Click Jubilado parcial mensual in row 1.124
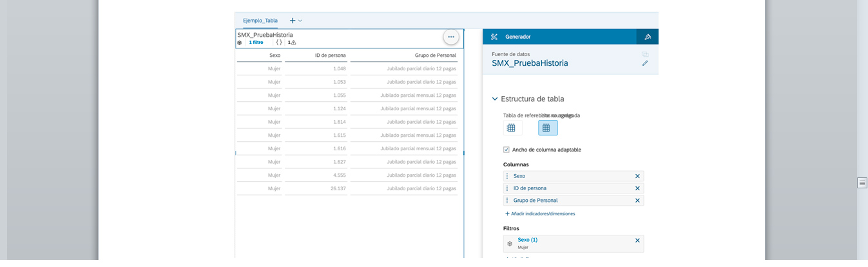 (418, 108)
